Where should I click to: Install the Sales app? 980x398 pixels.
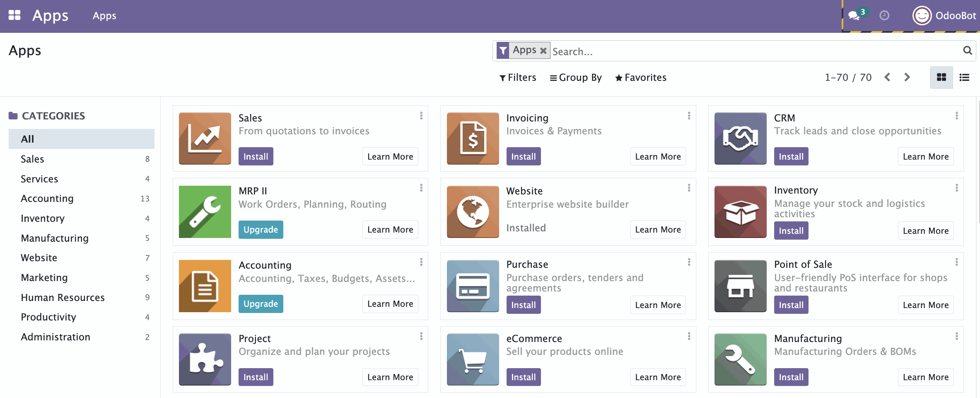click(x=256, y=156)
